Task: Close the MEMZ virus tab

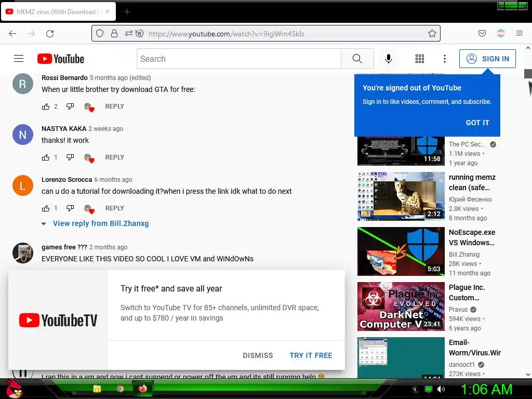Action: pyautogui.click(x=108, y=11)
